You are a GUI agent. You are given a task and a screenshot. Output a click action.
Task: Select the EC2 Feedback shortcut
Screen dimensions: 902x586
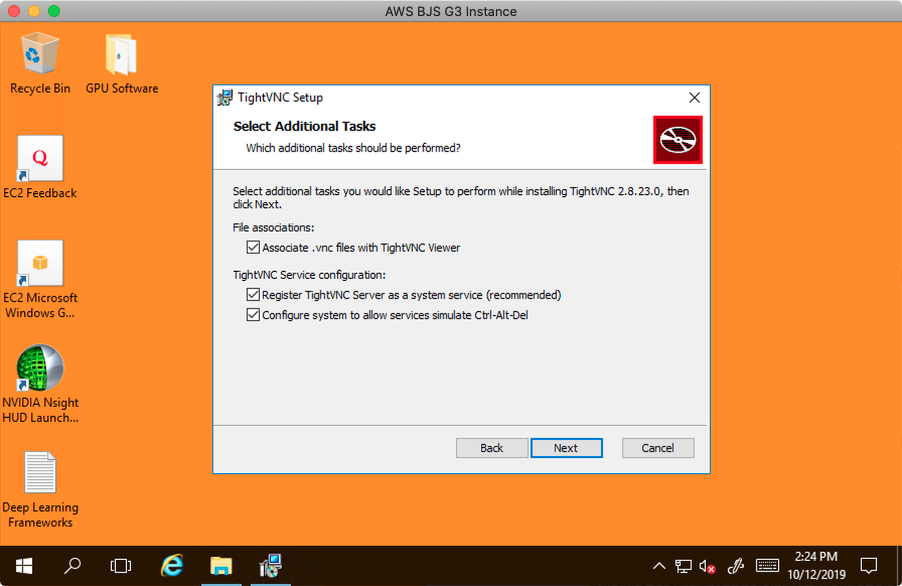(x=40, y=160)
